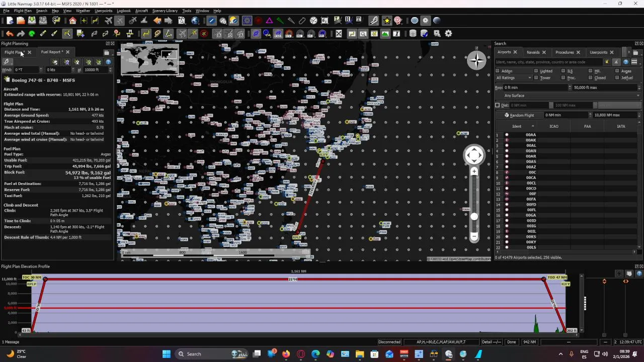
Task: Zoom in the map with plus button
Action: [474, 171]
